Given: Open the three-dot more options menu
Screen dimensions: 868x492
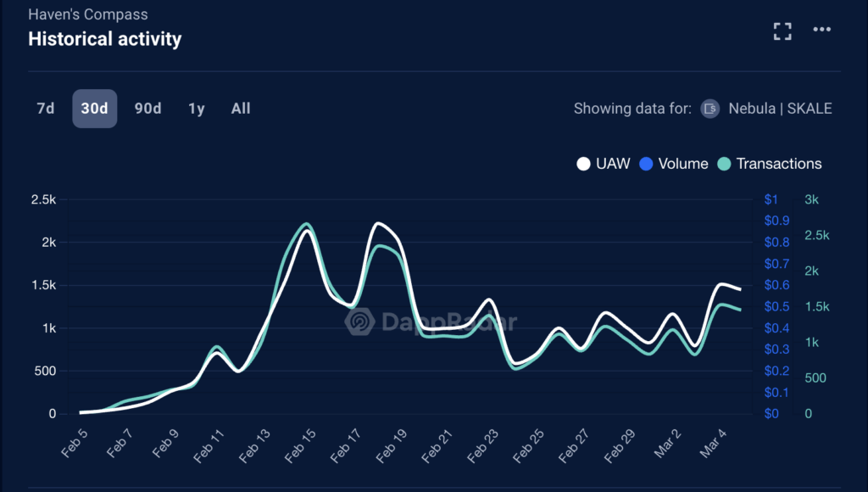Looking at the screenshot, I should click(821, 30).
